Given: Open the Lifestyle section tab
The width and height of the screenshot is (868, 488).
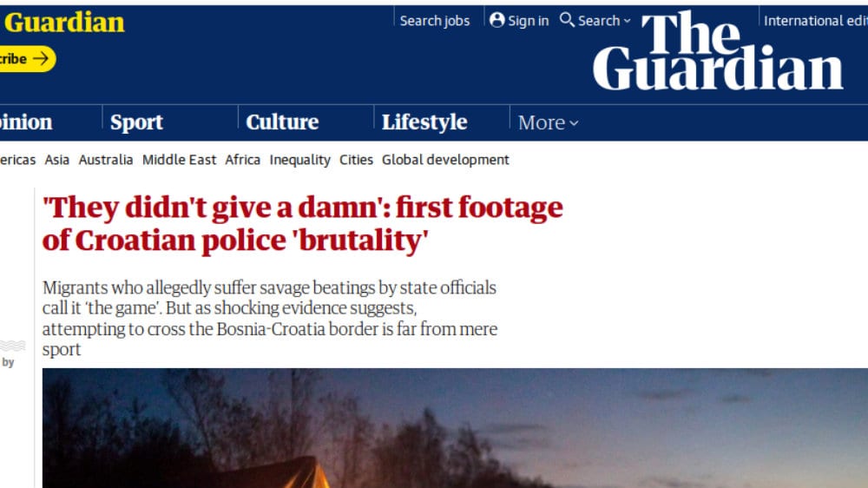Looking at the screenshot, I should 424,122.
